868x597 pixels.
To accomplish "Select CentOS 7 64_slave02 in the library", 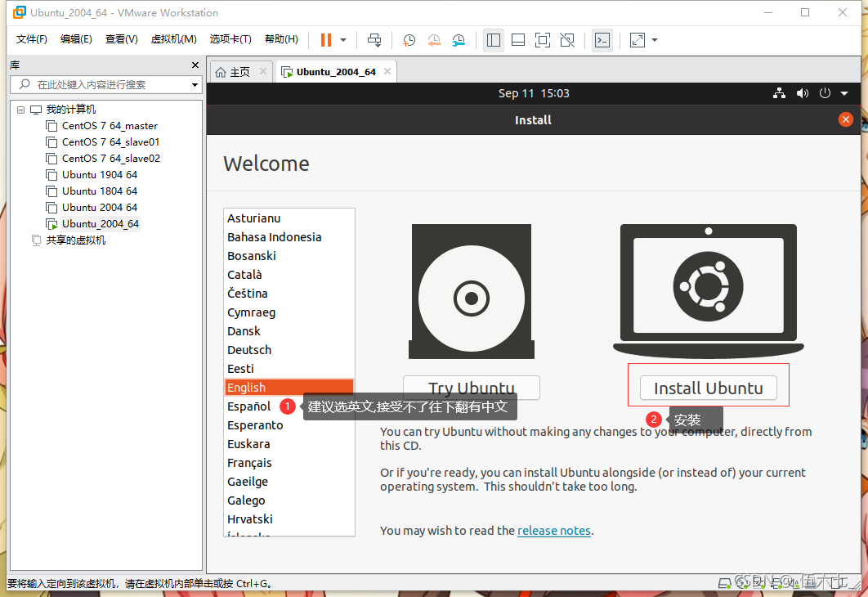I will pos(110,159).
